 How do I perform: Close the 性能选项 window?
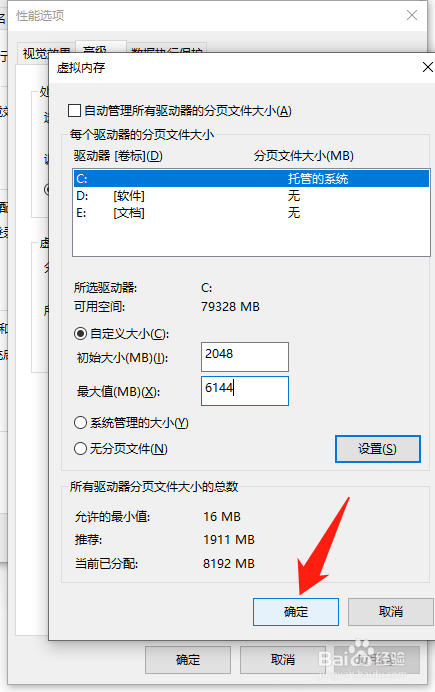[412, 15]
